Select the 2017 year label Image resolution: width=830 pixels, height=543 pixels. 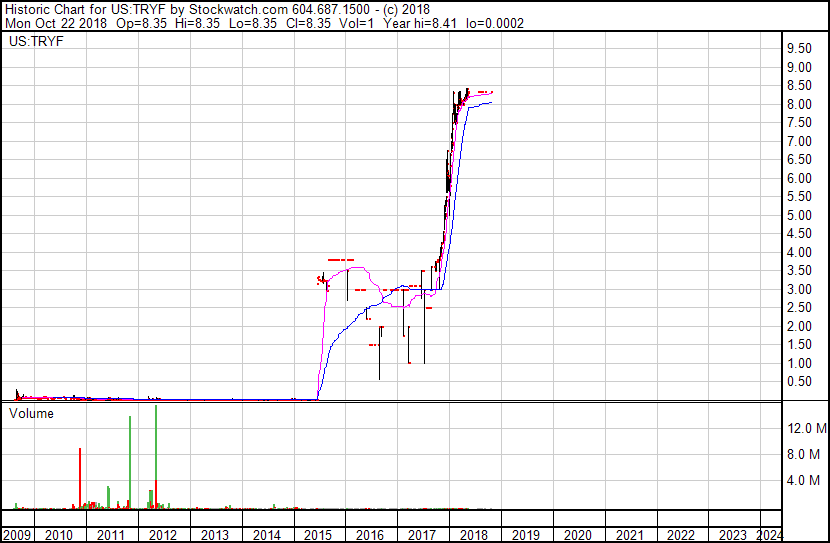pos(422,535)
